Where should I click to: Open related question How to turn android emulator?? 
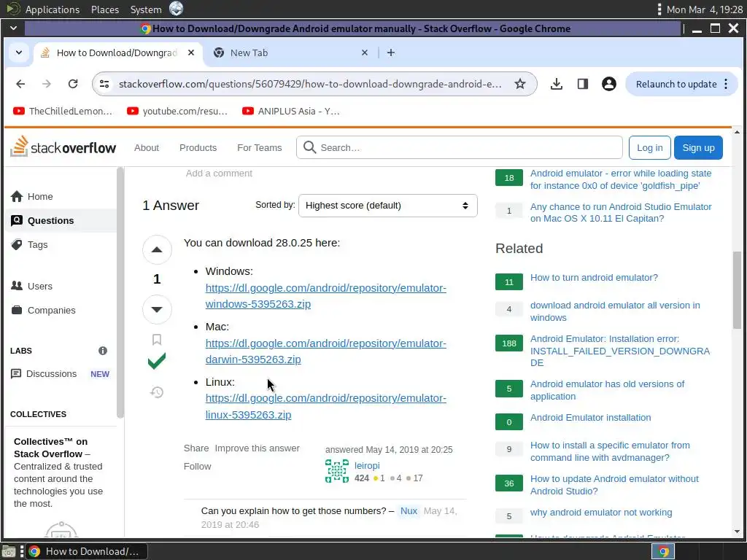coord(594,278)
